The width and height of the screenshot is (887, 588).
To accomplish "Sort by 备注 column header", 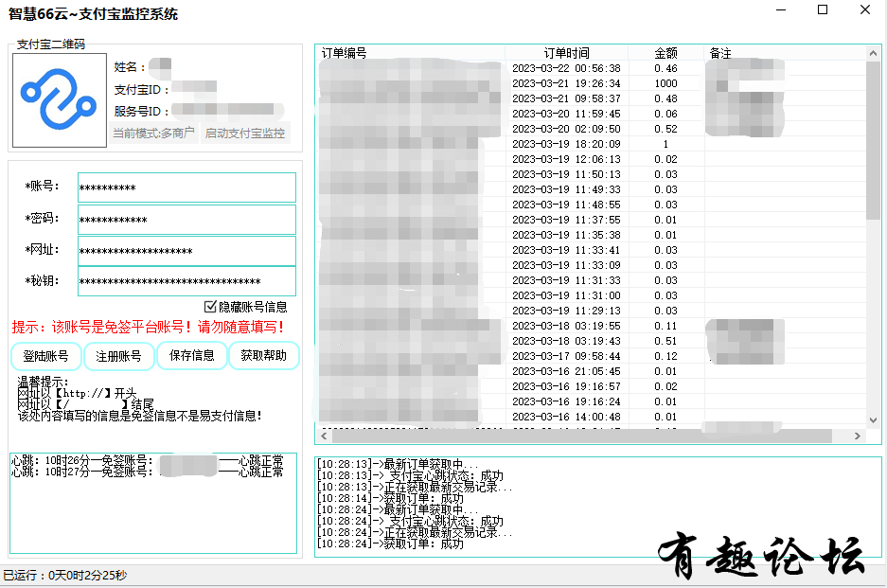I will [785, 53].
